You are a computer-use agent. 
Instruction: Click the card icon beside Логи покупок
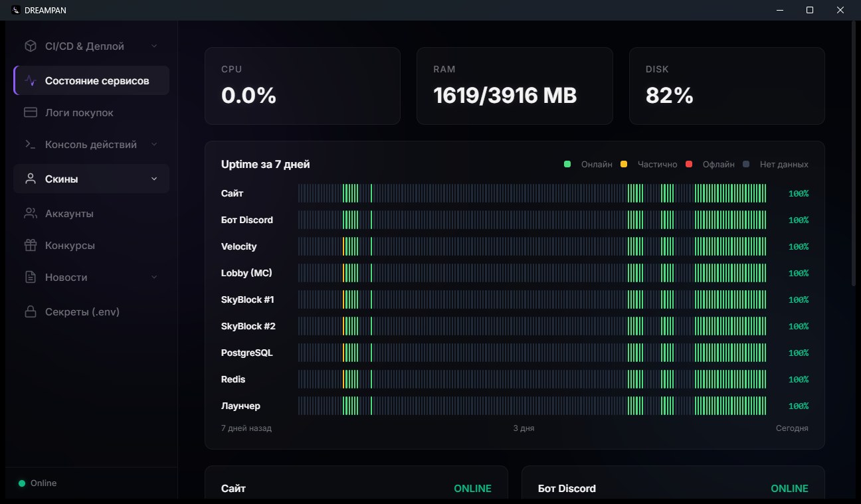pyautogui.click(x=30, y=112)
